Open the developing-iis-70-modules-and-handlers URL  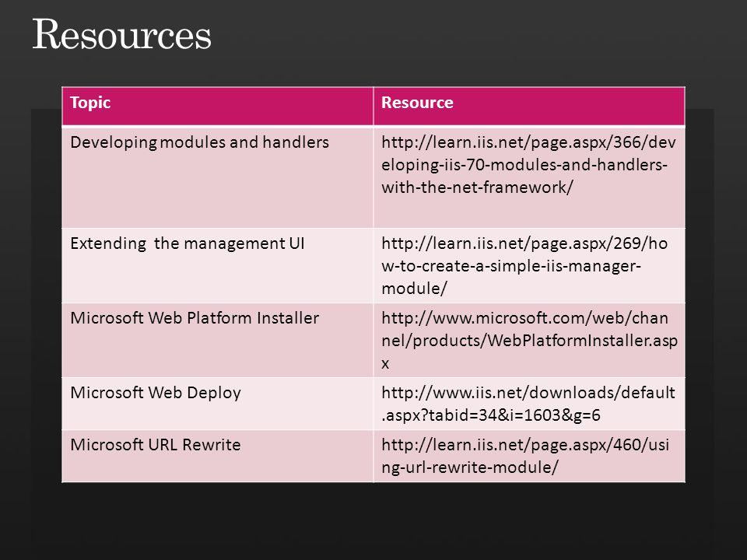528,165
